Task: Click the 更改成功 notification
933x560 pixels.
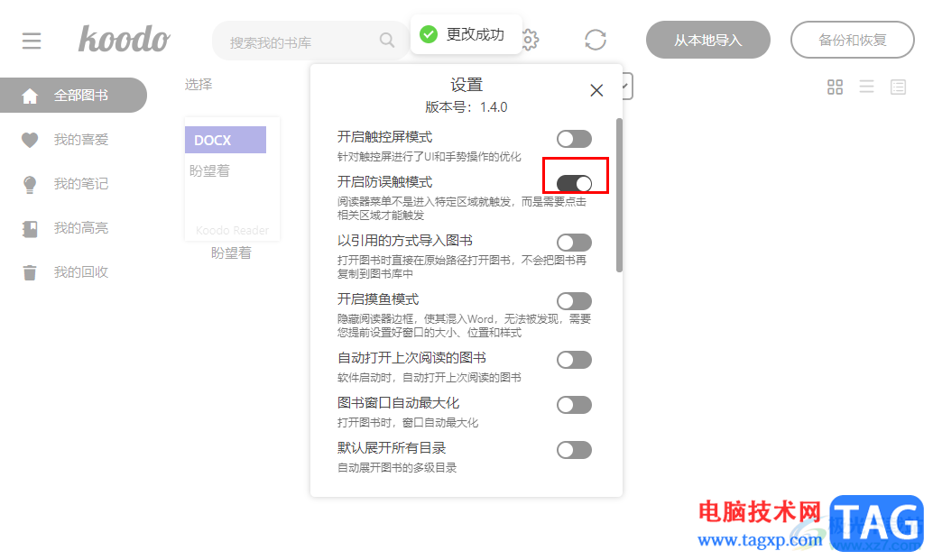Action: [466, 34]
